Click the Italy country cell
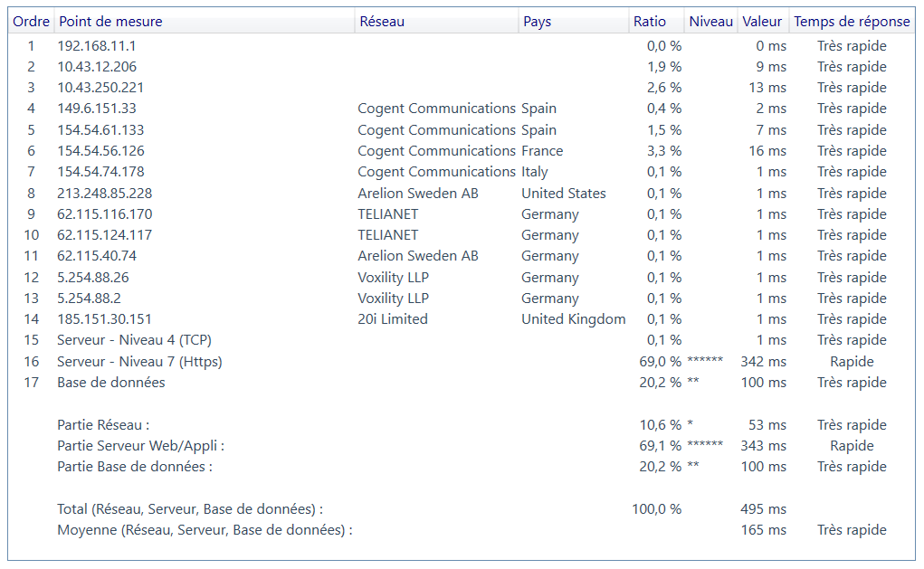 pos(535,172)
